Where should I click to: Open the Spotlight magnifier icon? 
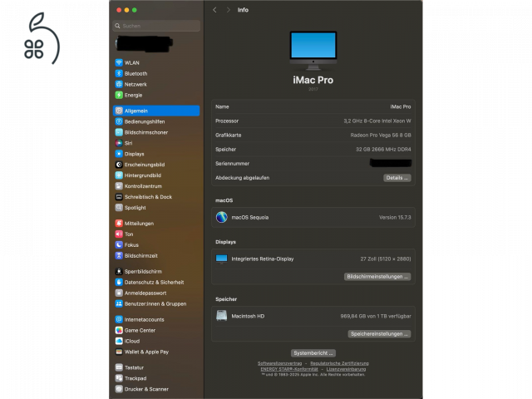tap(119, 208)
